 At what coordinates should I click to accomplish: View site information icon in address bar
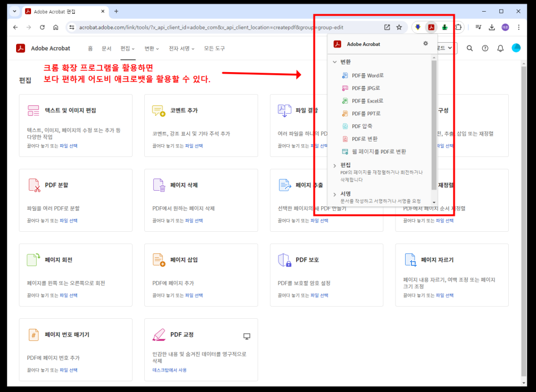pos(72,27)
